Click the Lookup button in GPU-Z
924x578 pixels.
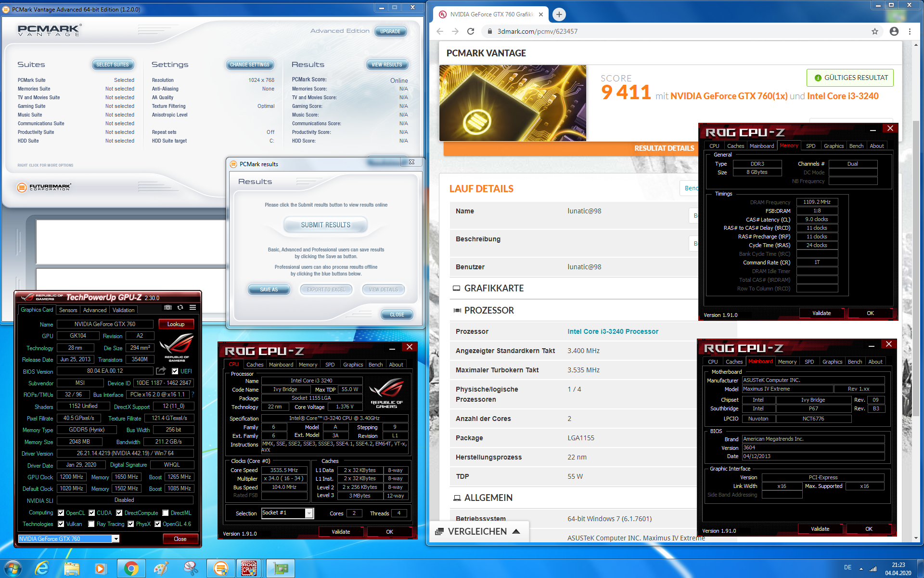click(176, 324)
